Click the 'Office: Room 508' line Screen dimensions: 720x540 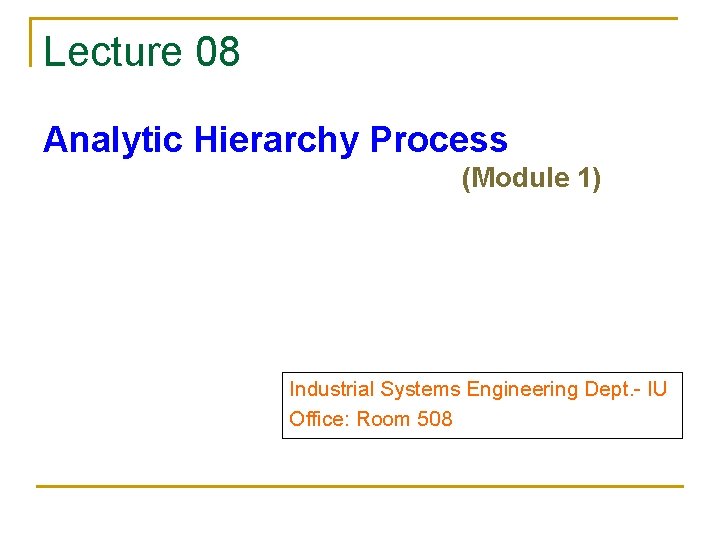tap(371, 419)
